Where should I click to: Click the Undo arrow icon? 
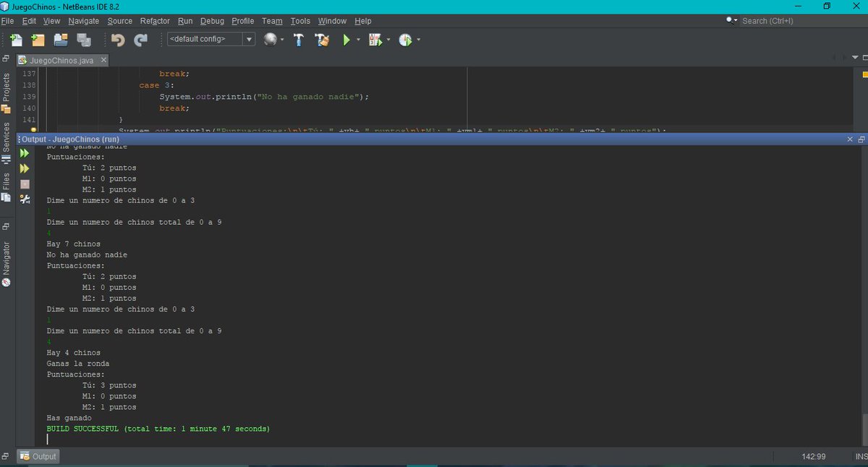[x=118, y=40]
